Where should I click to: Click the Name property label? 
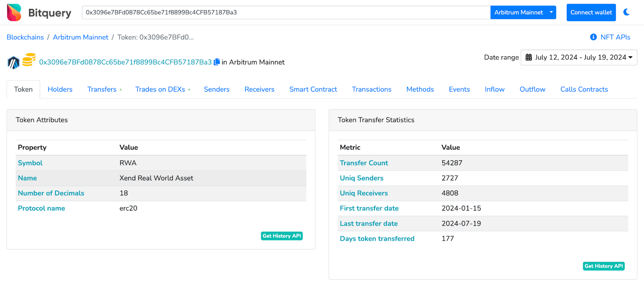point(27,178)
